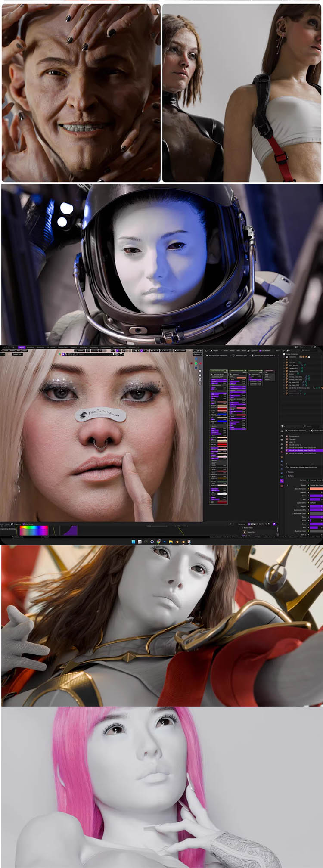Switch to the Scripting workspace tab
The width and height of the screenshot is (323, 868).
(x=132, y=347)
